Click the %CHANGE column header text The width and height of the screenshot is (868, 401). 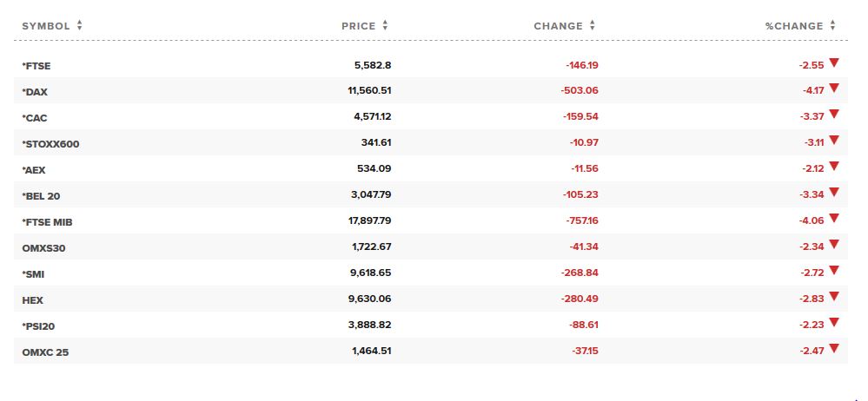(x=794, y=26)
